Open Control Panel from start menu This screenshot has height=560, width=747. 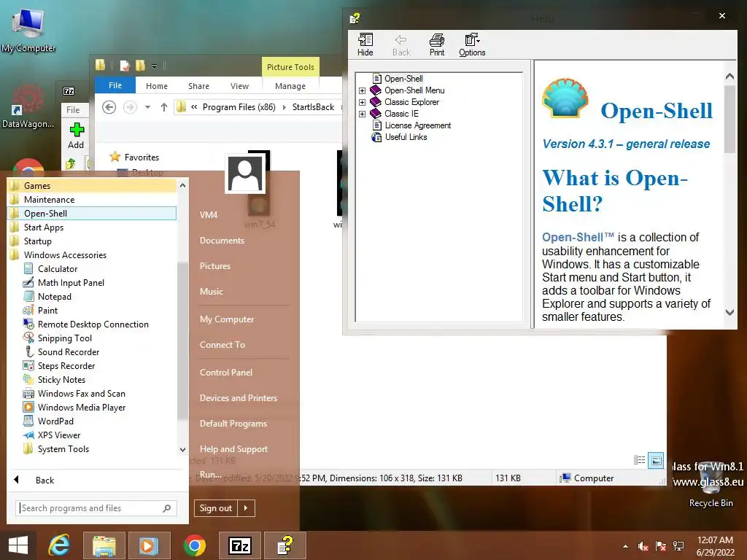226,373
